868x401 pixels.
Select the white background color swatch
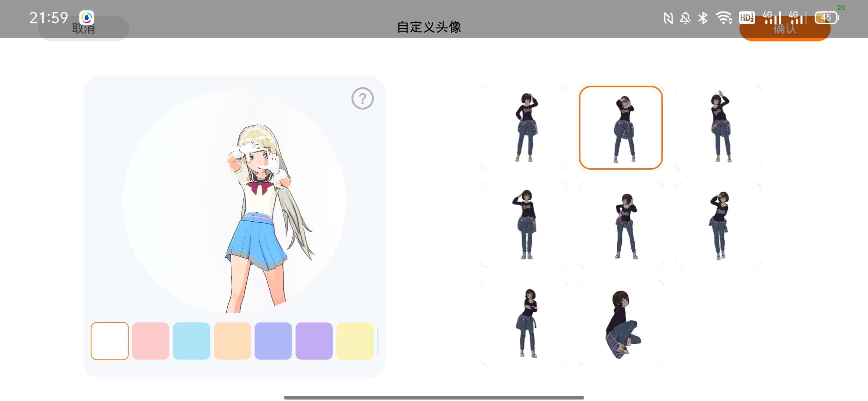coord(110,341)
